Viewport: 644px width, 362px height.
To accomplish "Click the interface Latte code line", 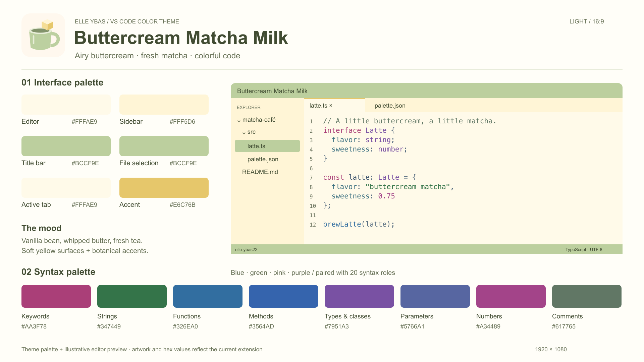I will click(x=359, y=130).
